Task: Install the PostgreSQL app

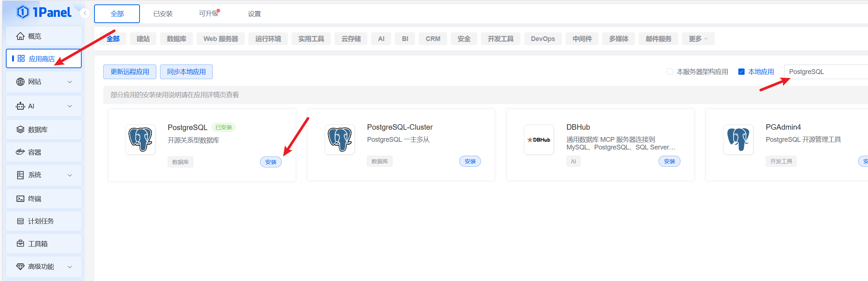Action: click(271, 162)
